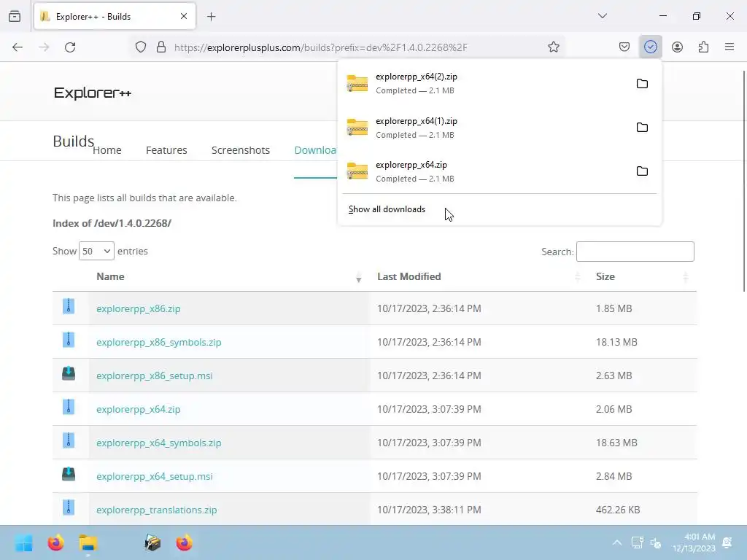Show explorerpp_x64.zip in its folder
This screenshot has height=560, width=747.
pos(642,171)
